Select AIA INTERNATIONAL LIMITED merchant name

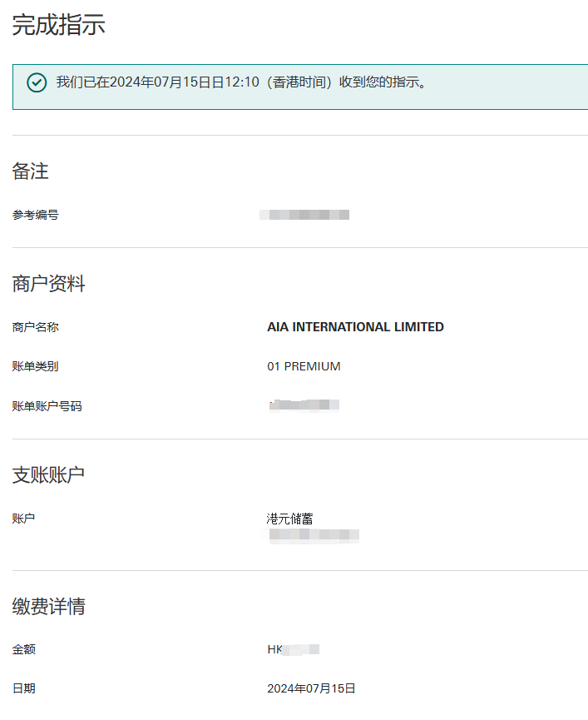(x=355, y=327)
